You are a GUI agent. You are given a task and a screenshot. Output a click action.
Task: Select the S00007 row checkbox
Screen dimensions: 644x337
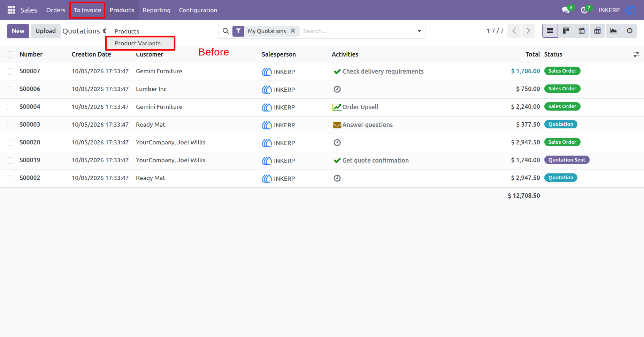pyautogui.click(x=10, y=72)
